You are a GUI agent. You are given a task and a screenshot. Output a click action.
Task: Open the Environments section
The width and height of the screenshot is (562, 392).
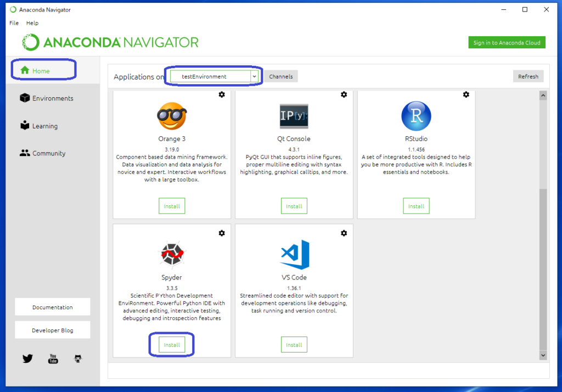(47, 98)
